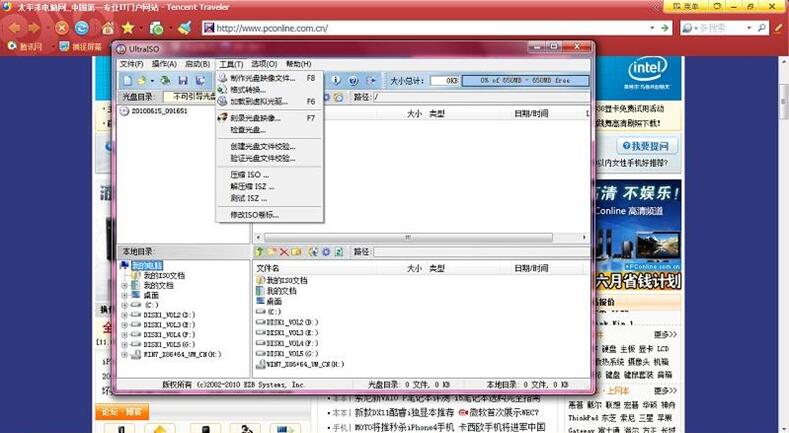
Task: Click the New Folder icon in local directory toolbar
Action: (x=272, y=251)
